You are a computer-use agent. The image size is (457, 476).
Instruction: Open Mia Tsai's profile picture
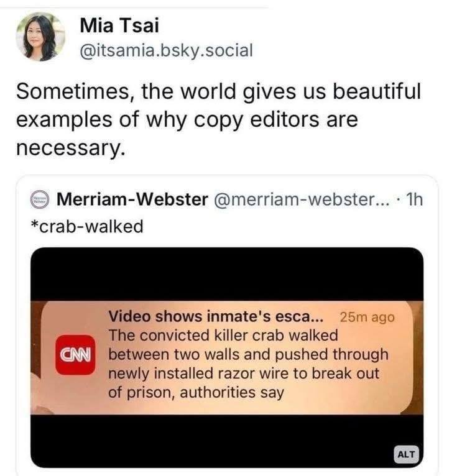[x=40, y=37]
